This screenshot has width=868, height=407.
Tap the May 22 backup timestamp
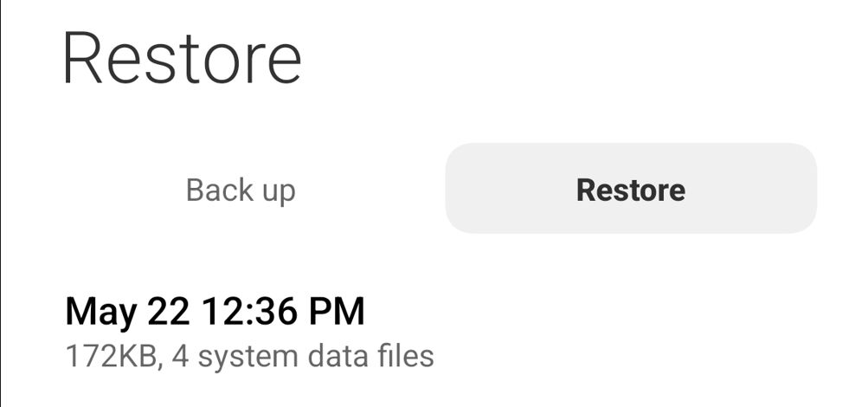pos(215,312)
